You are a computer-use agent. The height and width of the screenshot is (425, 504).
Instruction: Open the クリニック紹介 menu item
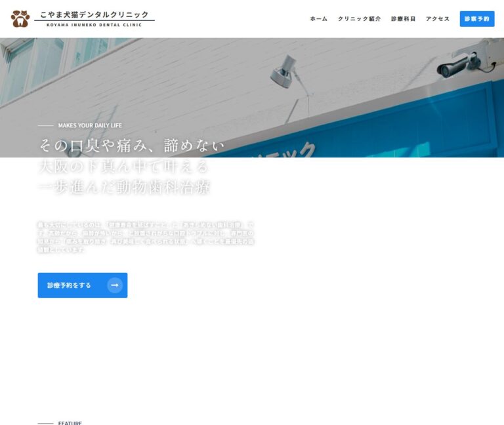click(359, 19)
